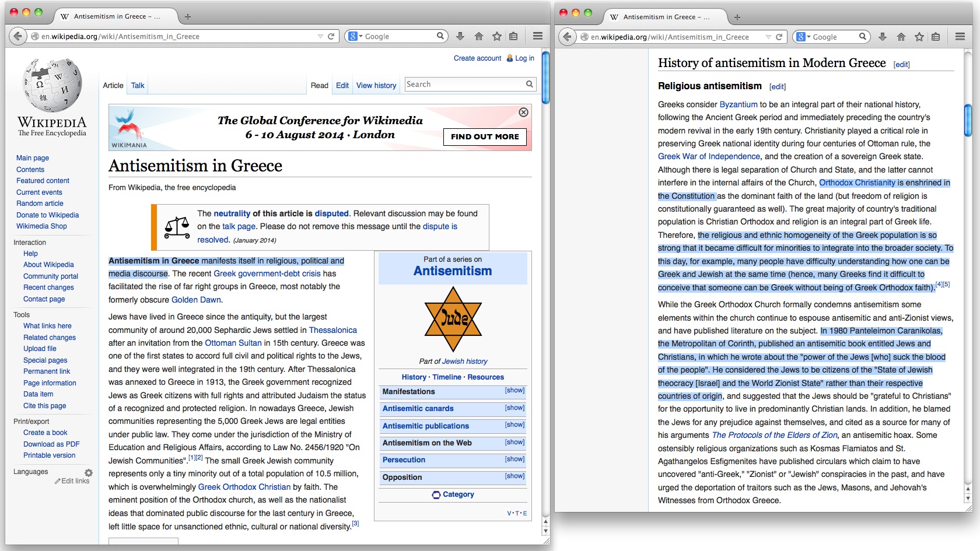Click the yellow Jude star image
980x551 pixels.
pyautogui.click(x=453, y=319)
